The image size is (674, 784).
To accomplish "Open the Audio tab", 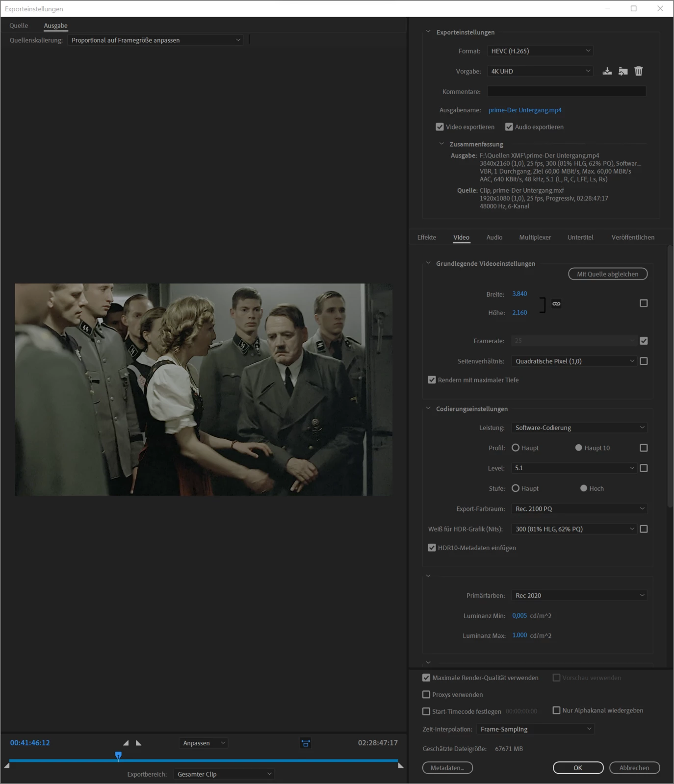I will tap(494, 237).
